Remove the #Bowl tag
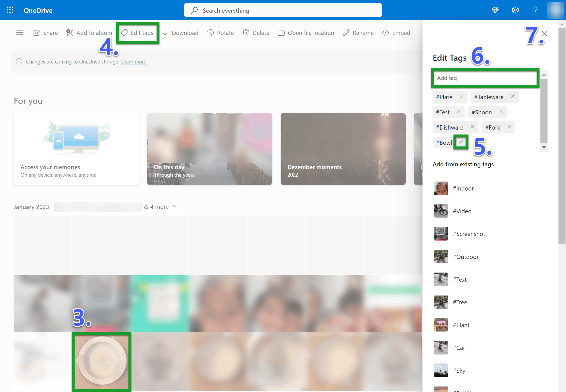Viewport: 566px width, 392px height. 461,142
